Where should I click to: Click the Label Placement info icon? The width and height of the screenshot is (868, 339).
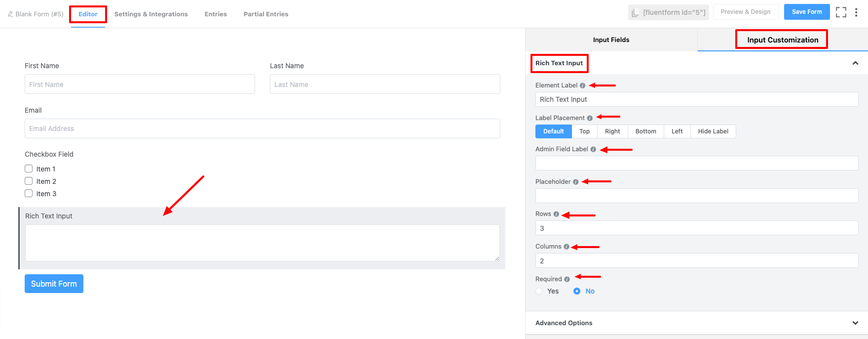[x=590, y=118]
